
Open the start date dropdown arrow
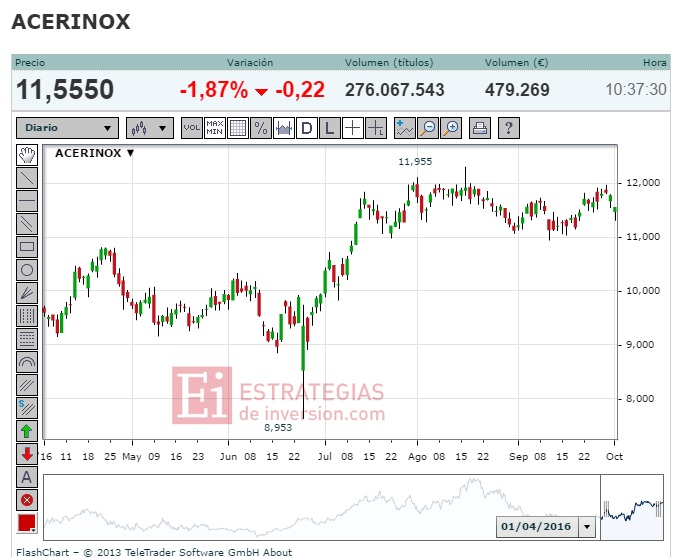click(x=586, y=527)
